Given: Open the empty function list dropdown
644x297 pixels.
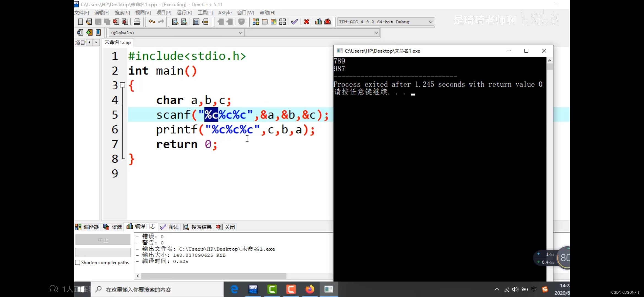Looking at the screenshot, I should point(376,32).
